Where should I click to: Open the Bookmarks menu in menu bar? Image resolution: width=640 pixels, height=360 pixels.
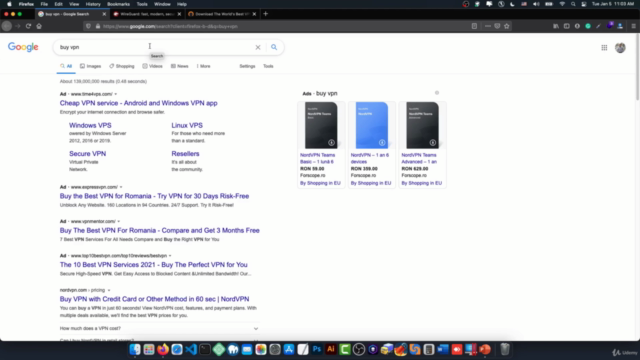click(x=118, y=4)
